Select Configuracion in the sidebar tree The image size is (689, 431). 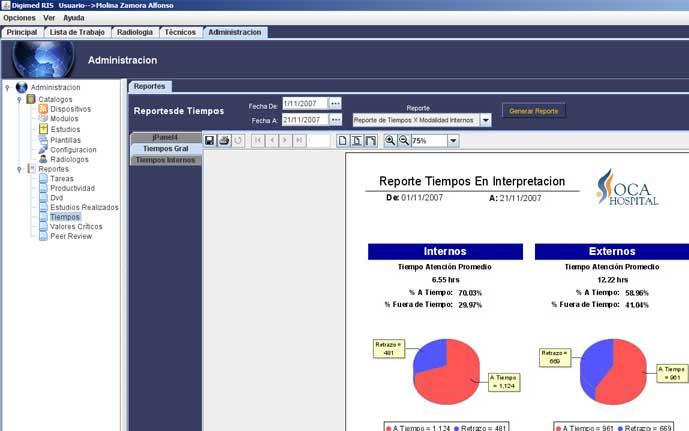pos(73,149)
